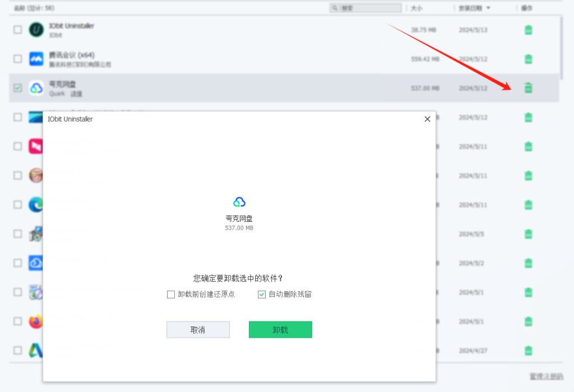Screen dimensions: 574x392
Task: Click the delete icon in 腾讯会议 row
Action: 528,59
